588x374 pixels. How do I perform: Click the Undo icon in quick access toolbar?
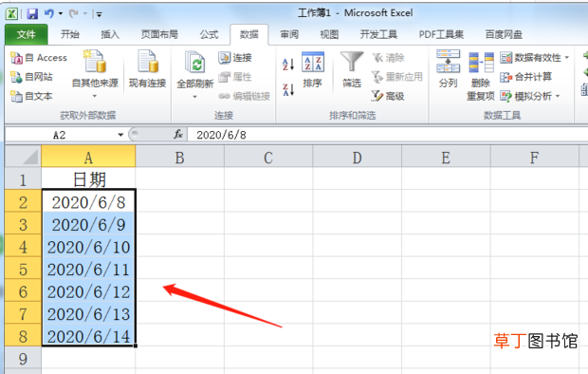tap(48, 14)
